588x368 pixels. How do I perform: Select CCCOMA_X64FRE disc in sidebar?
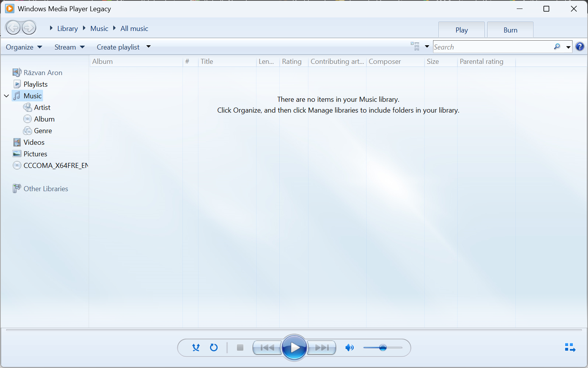[56, 165]
